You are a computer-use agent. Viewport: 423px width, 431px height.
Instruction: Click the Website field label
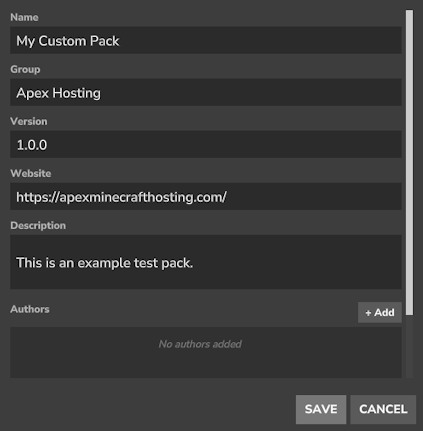(31, 173)
